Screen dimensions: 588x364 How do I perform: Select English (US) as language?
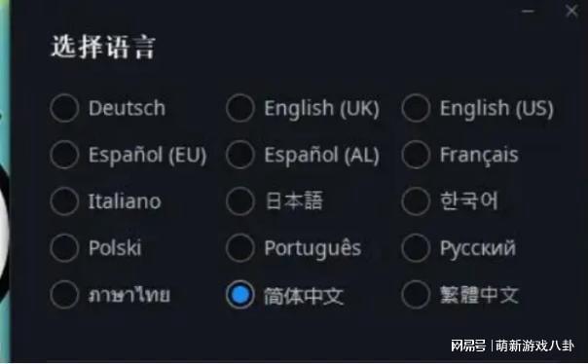(416, 108)
